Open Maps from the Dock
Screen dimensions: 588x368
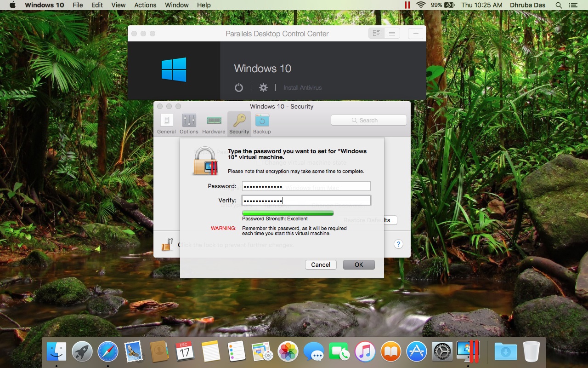click(x=262, y=352)
